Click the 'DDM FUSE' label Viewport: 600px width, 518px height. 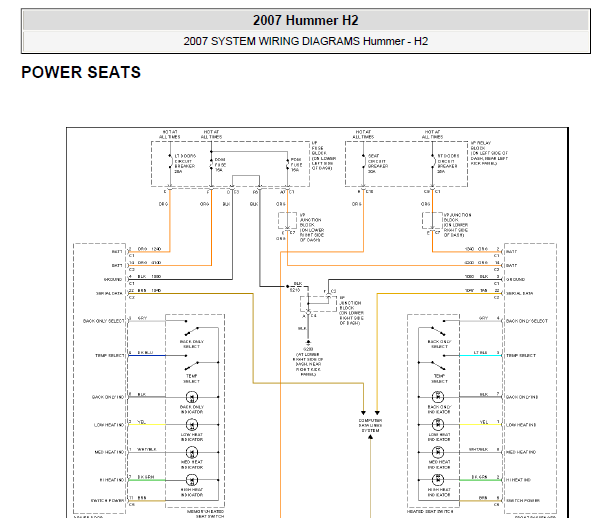point(220,165)
